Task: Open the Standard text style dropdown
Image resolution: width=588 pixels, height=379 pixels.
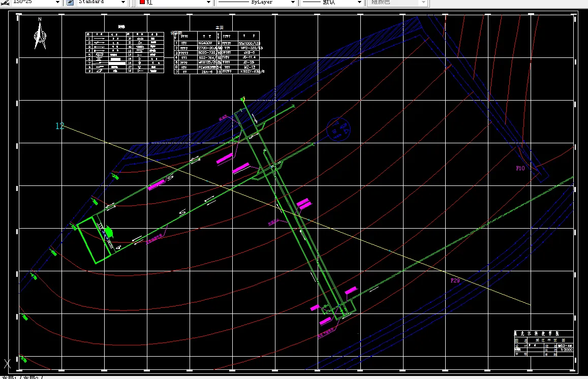Action: pos(123,2)
